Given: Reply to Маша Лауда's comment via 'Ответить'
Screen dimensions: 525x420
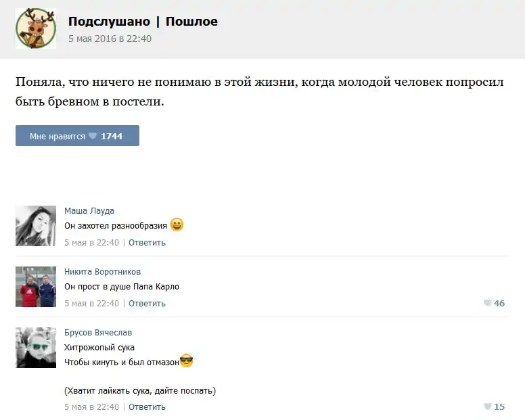Looking at the screenshot, I should point(147,243).
